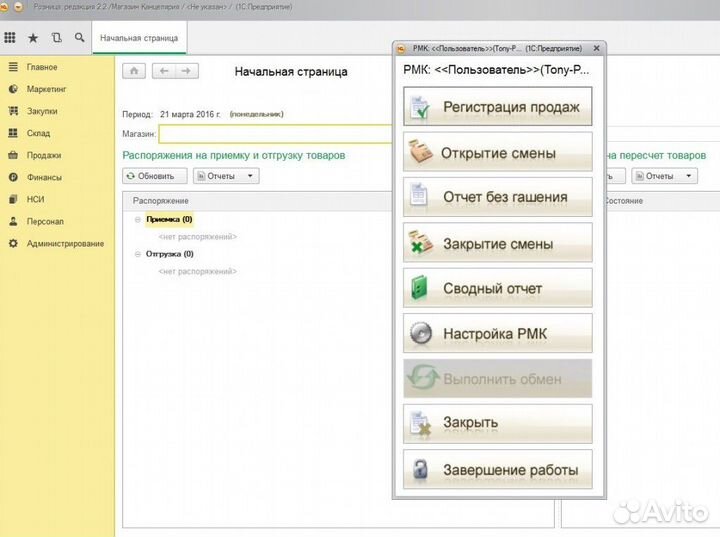Click Закрытие смены button in РМК window
Viewport: 720px width, 537px height.
click(x=498, y=243)
